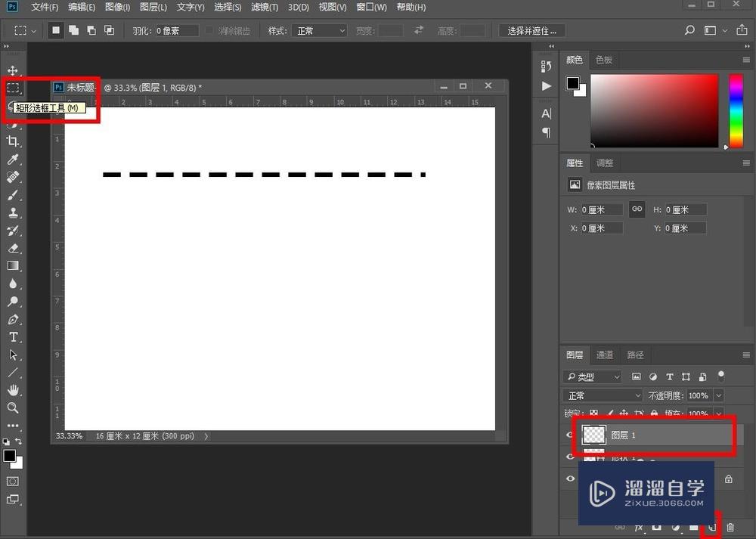Switch to the 调整 tab
Screen dimensions: 756x539
605,163
